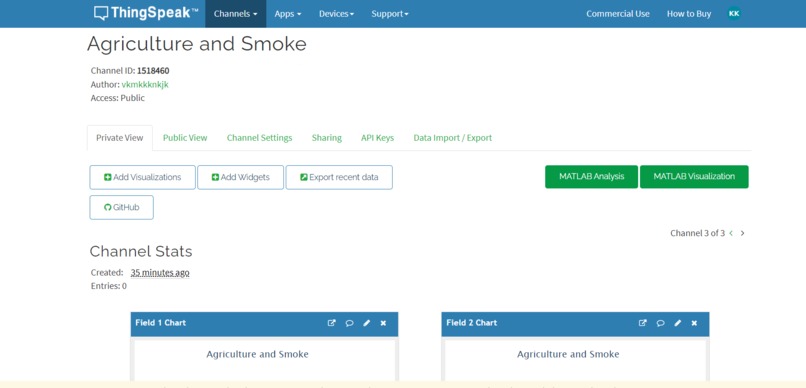Open author vkmkkknkjk profile link
The height and width of the screenshot is (388, 806).
click(145, 84)
